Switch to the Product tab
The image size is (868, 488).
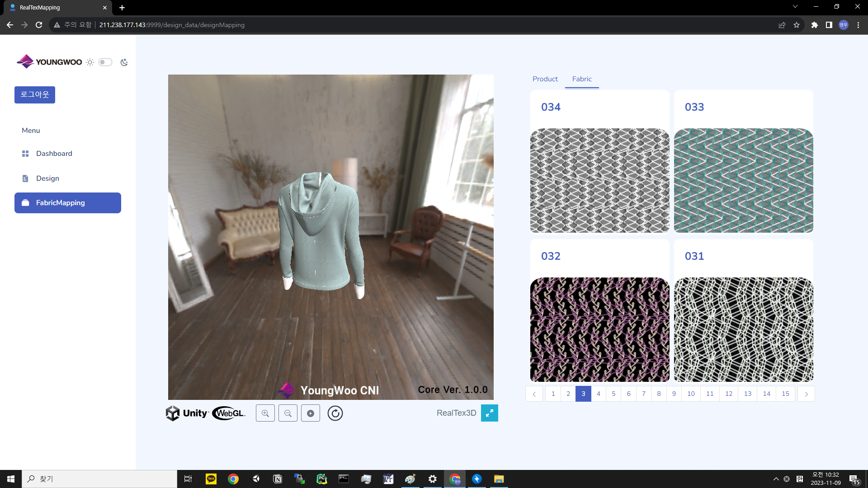coord(545,79)
